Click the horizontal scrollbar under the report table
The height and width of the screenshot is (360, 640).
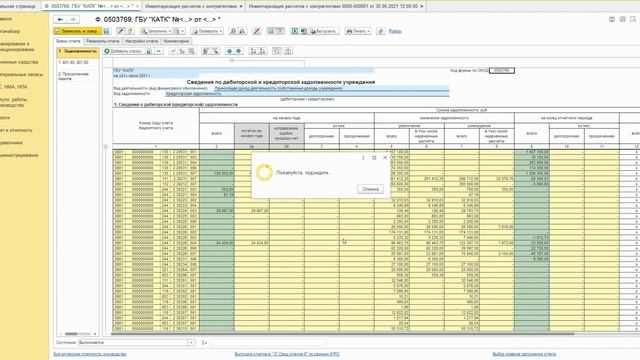click(342, 334)
